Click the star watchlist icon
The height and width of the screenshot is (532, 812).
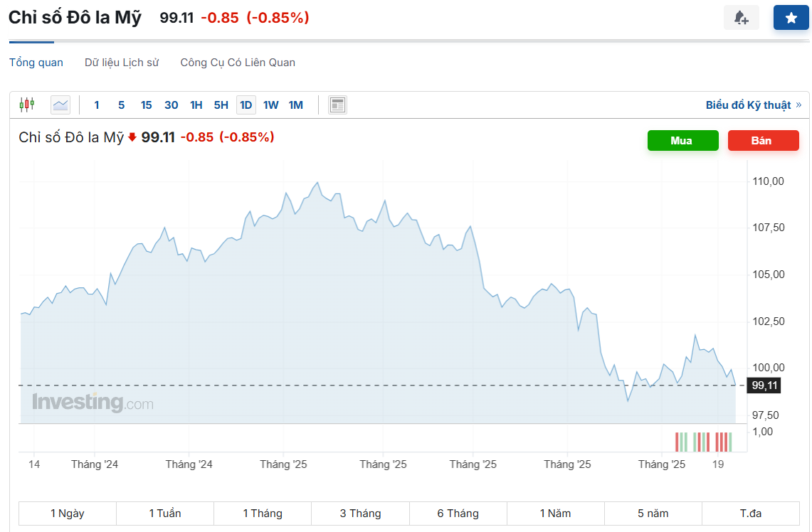(791, 18)
